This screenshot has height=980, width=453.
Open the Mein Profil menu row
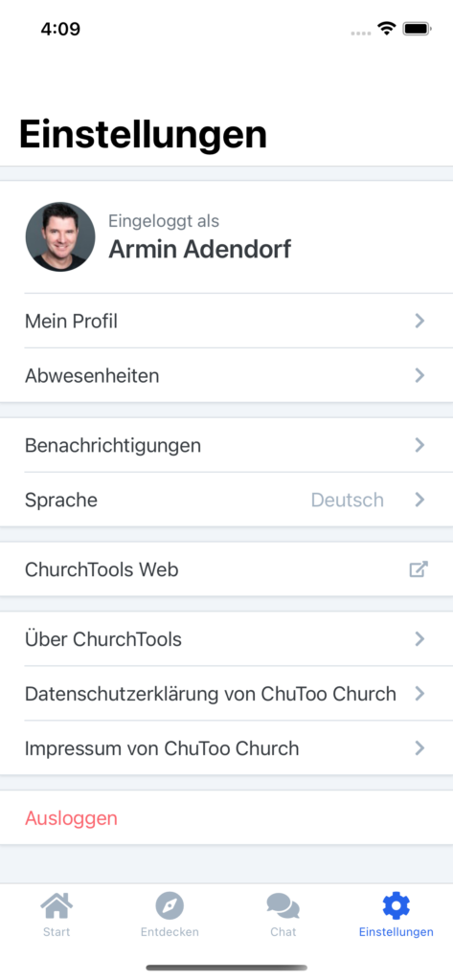(226, 322)
